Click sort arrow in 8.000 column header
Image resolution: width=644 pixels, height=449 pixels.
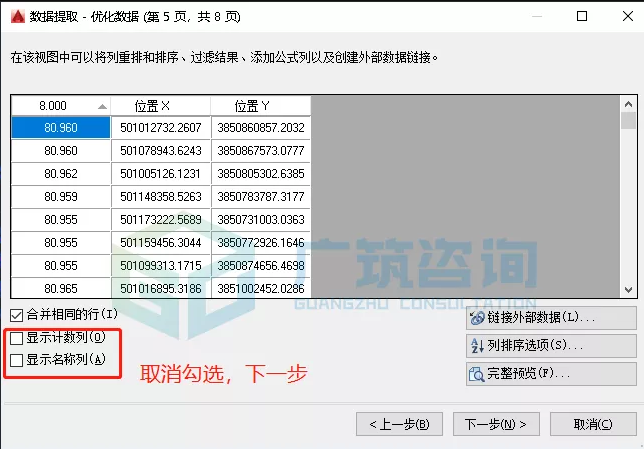point(102,107)
